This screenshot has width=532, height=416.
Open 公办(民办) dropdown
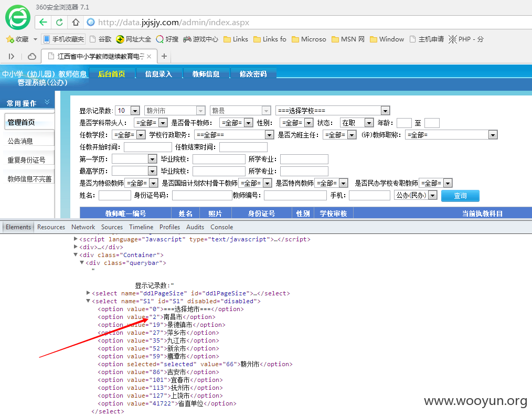416,195
